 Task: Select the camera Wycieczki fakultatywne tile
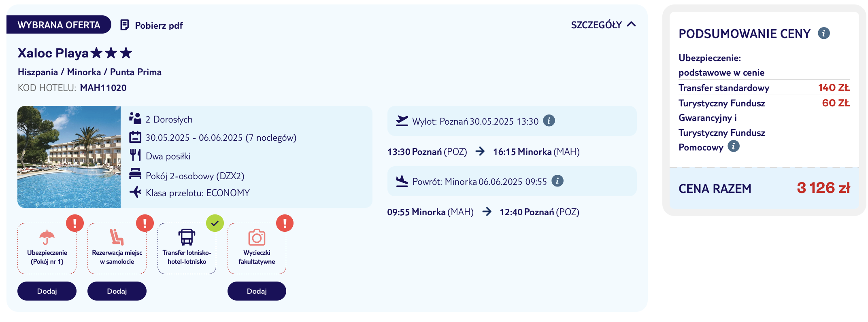pos(257,248)
